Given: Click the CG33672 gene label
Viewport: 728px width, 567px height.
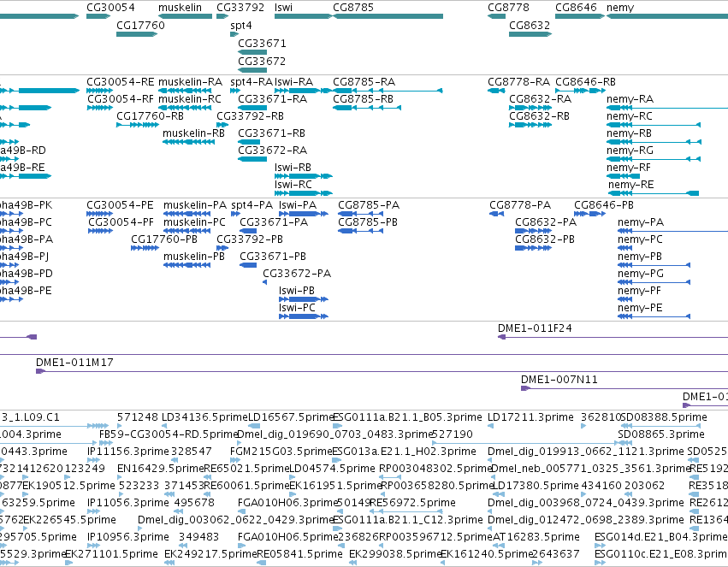Looking at the screenshot, I should [262, 62].
